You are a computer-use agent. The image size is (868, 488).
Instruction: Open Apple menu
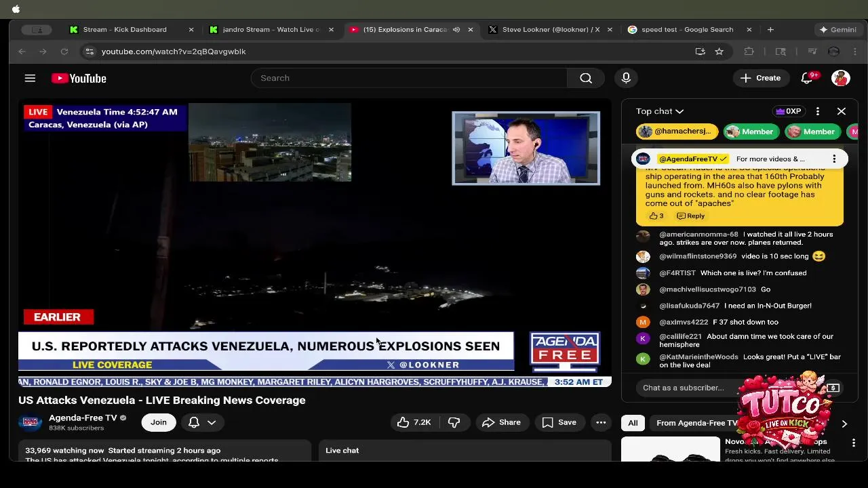coord(16,9)
